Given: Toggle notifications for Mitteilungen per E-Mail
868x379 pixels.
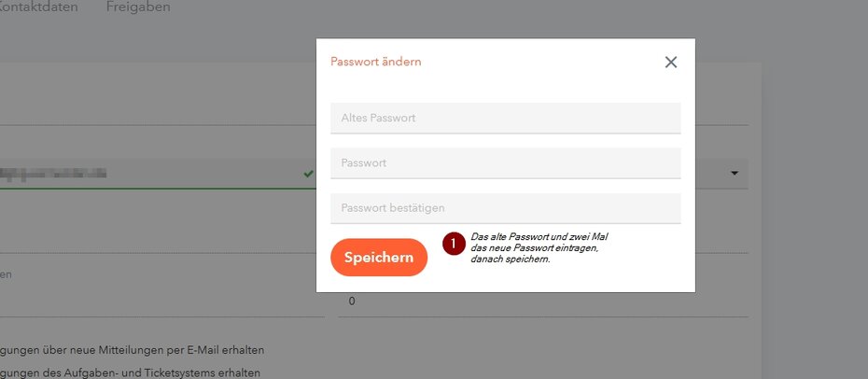Looking at the screenshot, I should (x=131, y=350).
